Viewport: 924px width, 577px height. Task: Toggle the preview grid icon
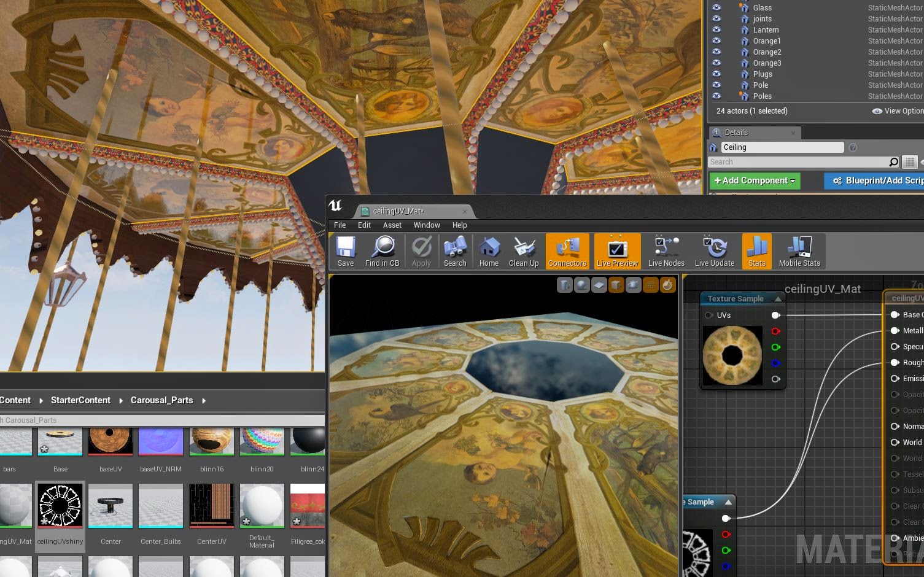[651, 285]
